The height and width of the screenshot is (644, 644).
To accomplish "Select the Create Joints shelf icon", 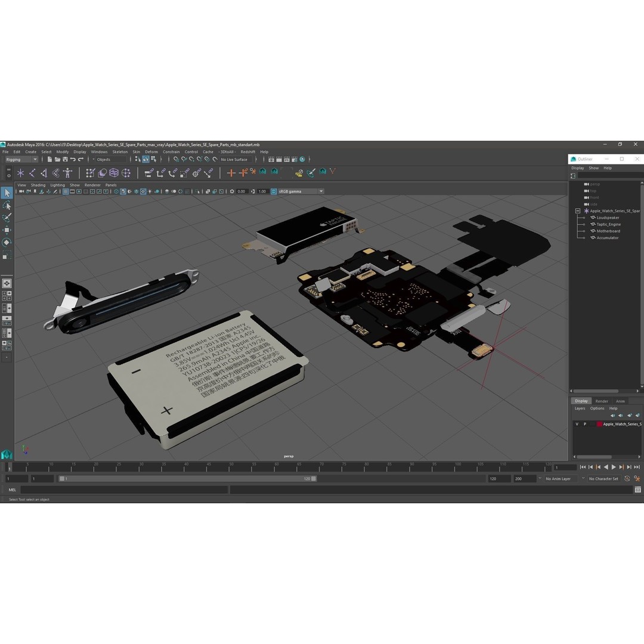I will (32, 173).
